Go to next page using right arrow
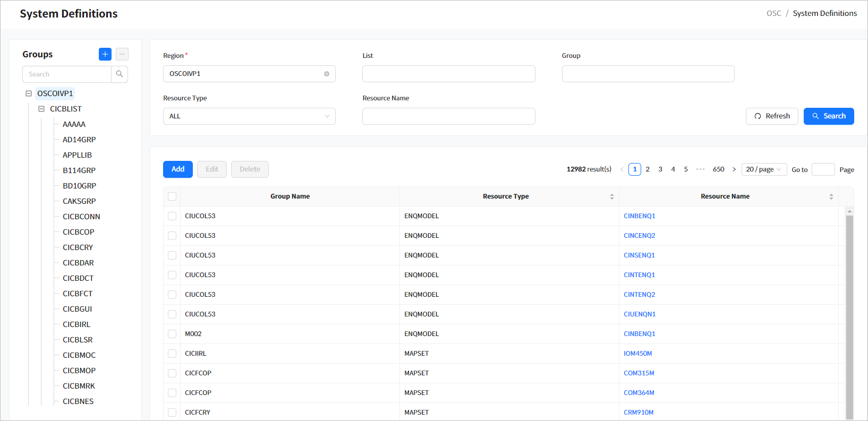Screen dimensions: 868x421 (734, 169)
